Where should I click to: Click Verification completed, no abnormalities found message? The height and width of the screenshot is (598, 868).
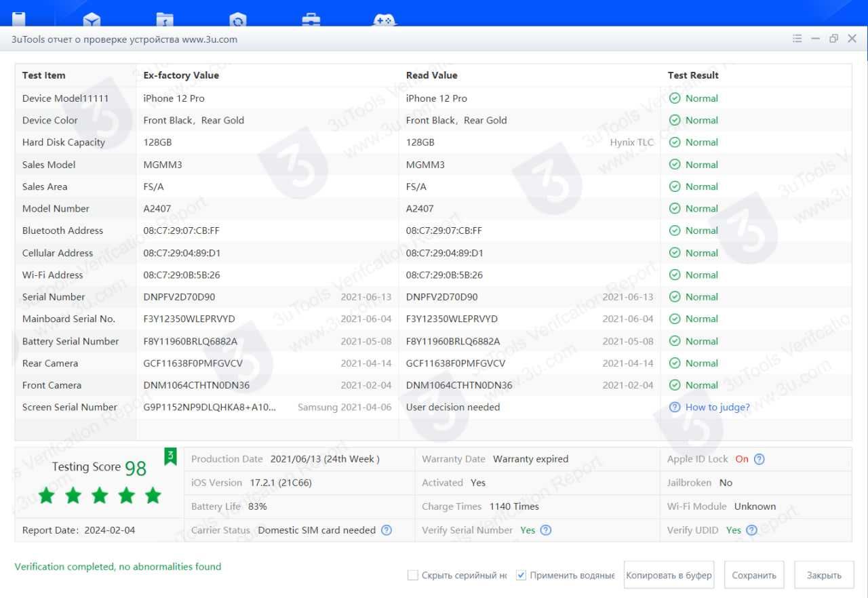coord(118,566)
